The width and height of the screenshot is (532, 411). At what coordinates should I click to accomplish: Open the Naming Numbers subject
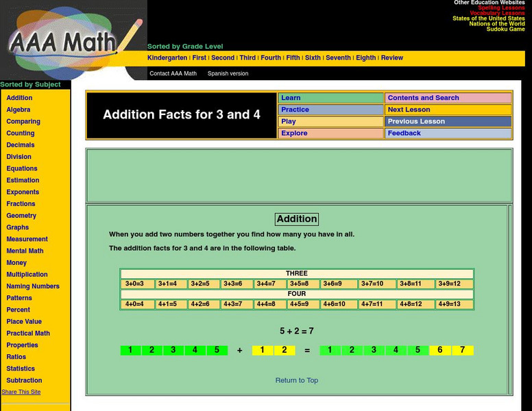[x=33, y=286]
